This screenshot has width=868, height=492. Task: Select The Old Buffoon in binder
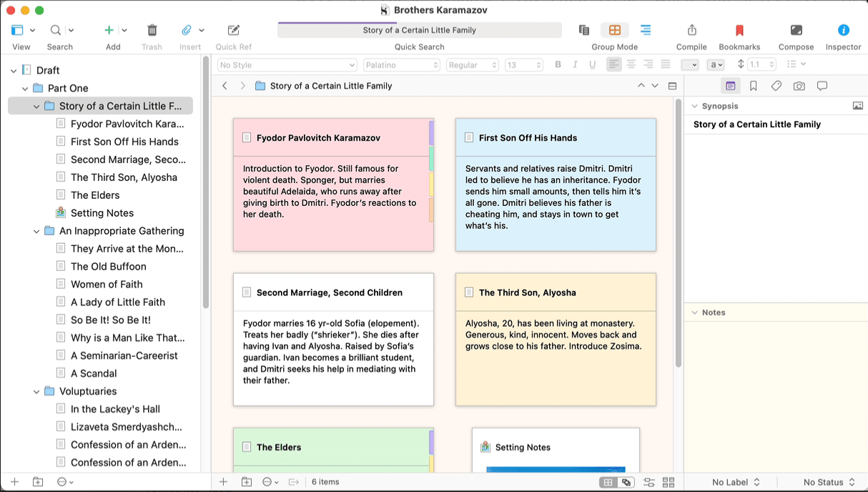(x=108, y=267)
